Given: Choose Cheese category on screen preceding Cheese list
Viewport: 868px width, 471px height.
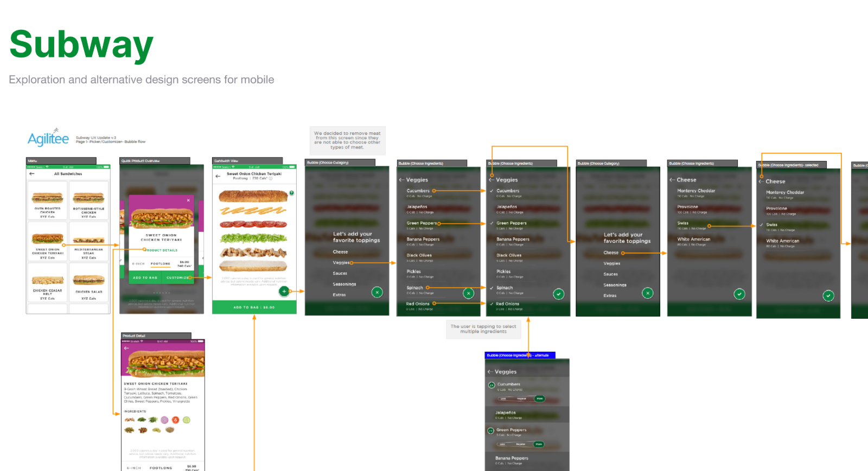Looking at the screenshot, I should 611,253.
